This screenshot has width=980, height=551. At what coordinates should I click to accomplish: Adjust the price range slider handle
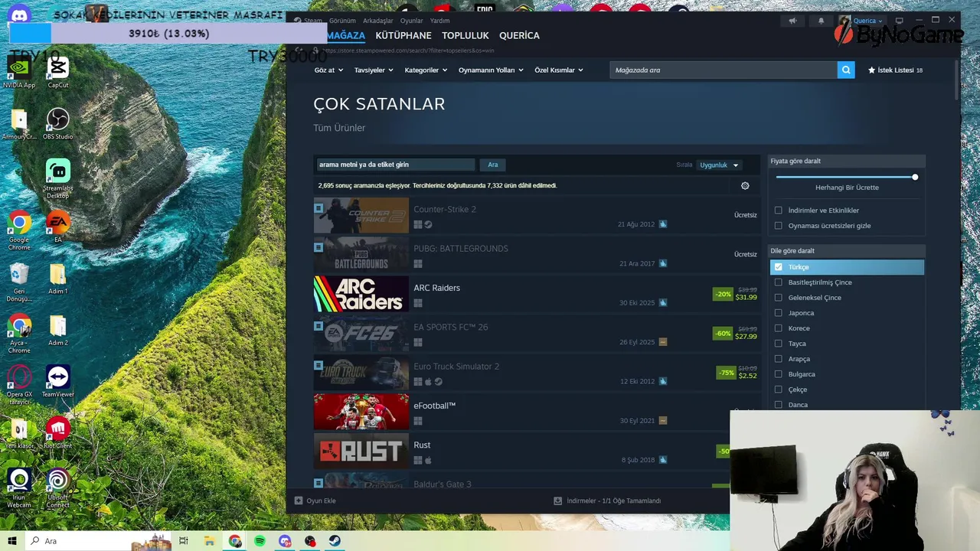[x=915, y=177]
